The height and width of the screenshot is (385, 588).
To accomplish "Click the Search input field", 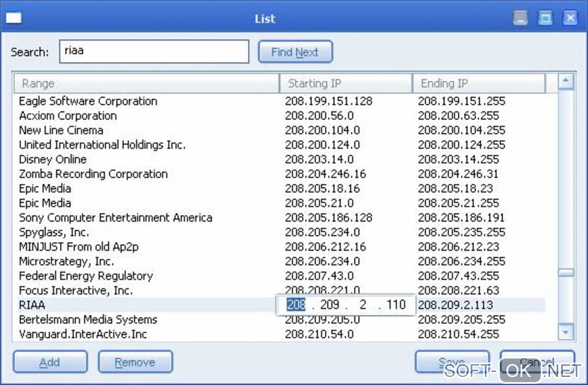I will [154, 51].
